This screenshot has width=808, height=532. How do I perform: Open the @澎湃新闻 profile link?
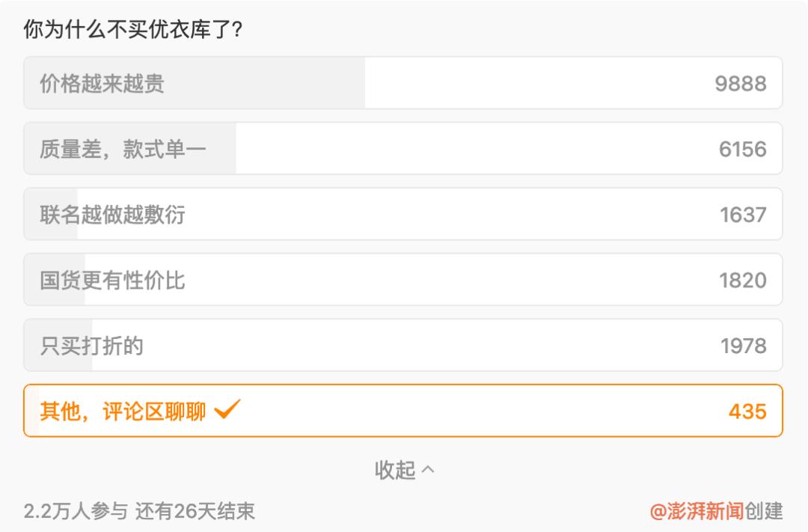(697, 511)
